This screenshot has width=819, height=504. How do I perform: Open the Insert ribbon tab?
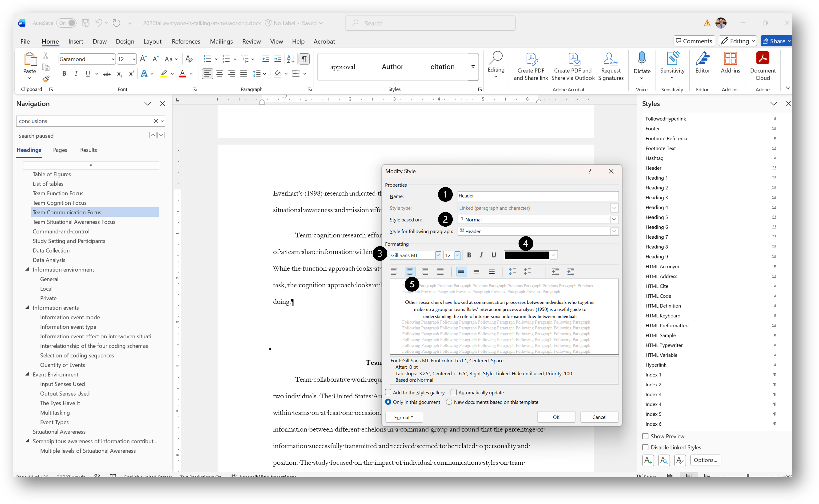coord(76,41)
